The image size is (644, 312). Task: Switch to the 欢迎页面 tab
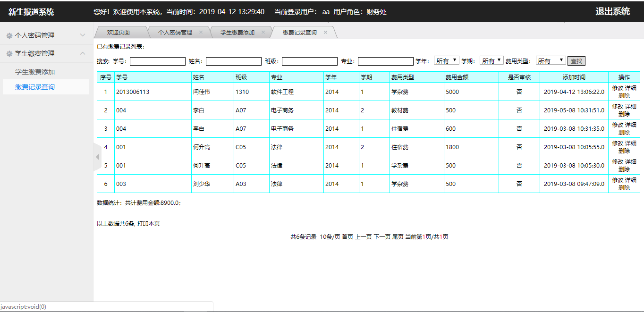click(x=119, y=33)
